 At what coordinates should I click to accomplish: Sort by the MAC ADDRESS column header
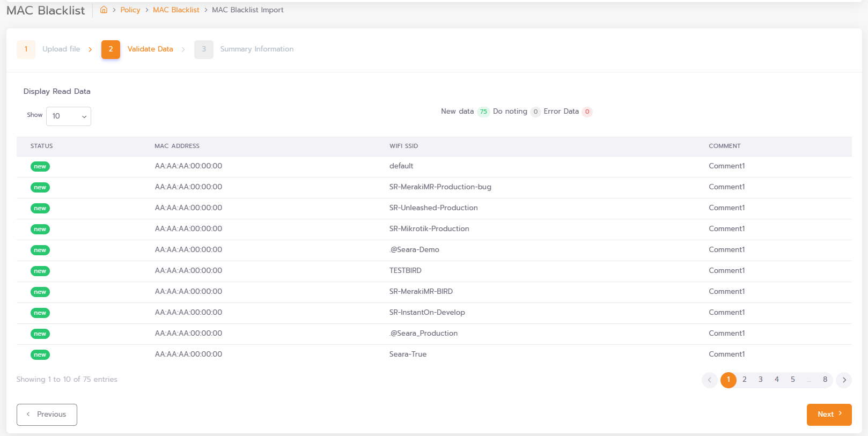(177, 146)
